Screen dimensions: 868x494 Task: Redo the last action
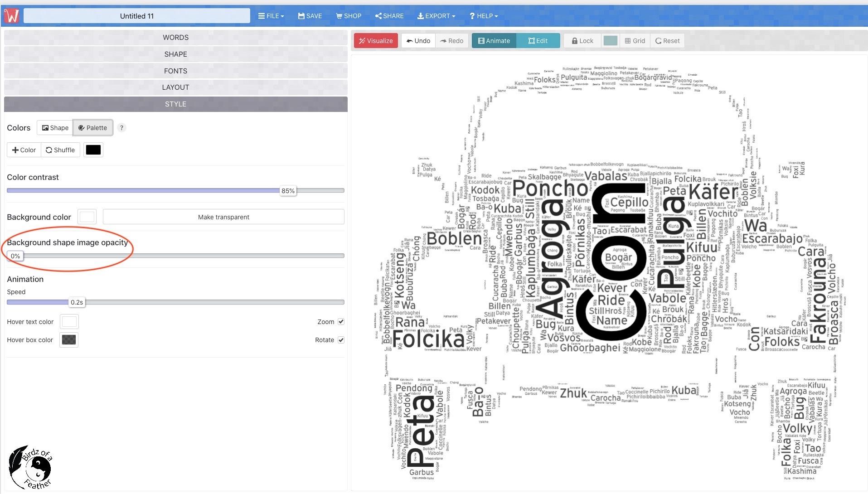(452, 41)
